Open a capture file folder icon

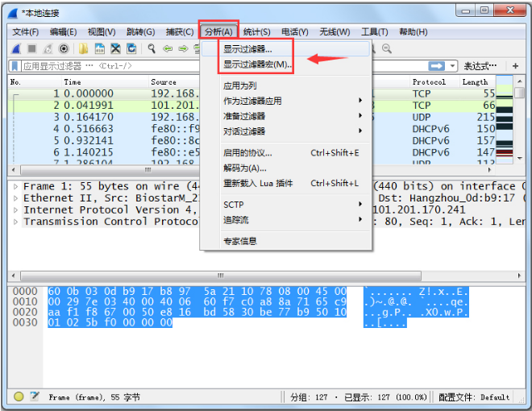pyautogui.click(x=83, y=49)
